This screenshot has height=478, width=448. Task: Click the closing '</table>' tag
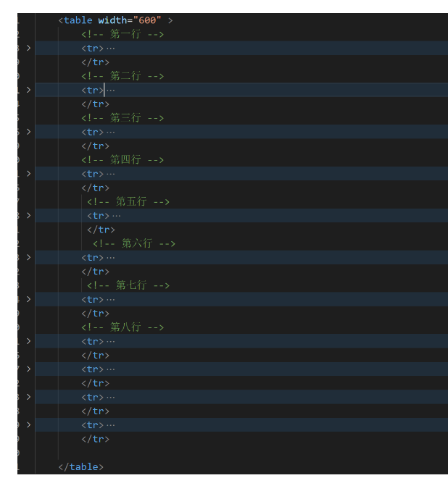click(81, 466)
